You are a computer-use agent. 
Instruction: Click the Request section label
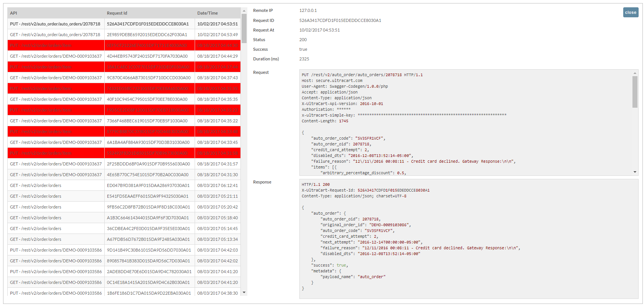coord(261,72)
